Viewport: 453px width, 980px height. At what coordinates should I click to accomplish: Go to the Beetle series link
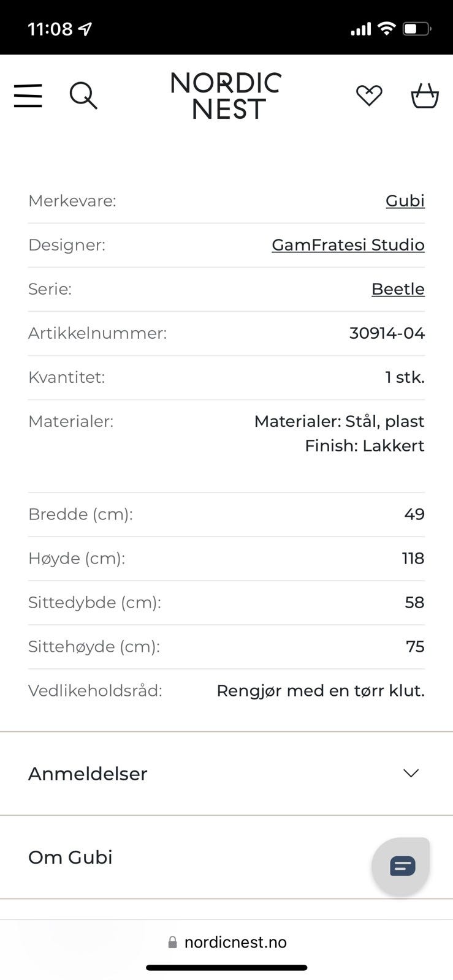coord(398,289)
